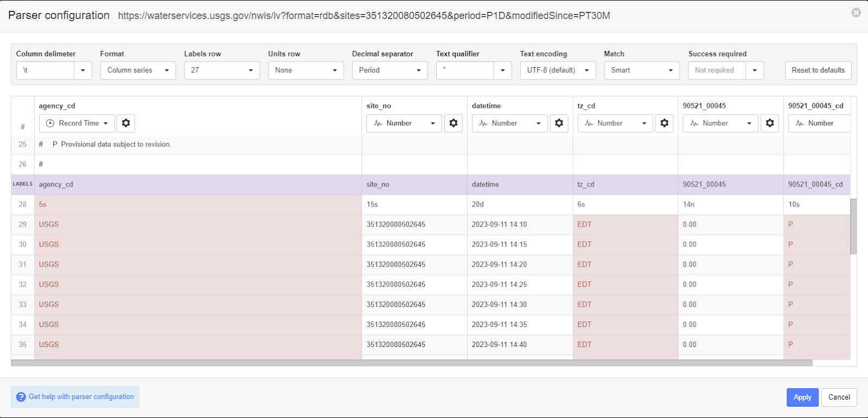Viewport: 868px width, 418px height.
Task: Click the LABELS row datetime cell
Action: pyautogui.click(x=520, y=184)
